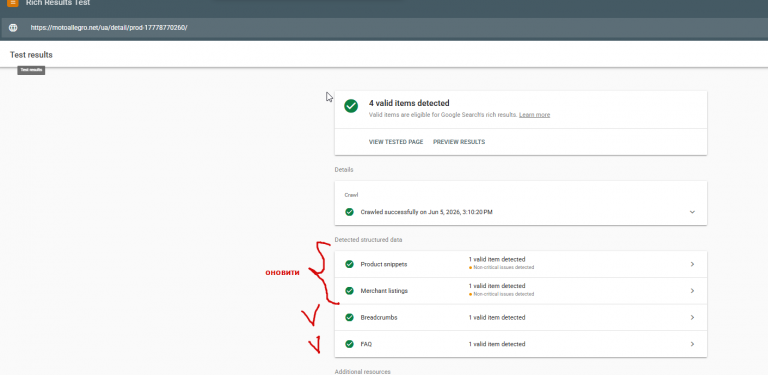Open the FAQ row
This screenshot has height=375, width=768.
[521, 344]
